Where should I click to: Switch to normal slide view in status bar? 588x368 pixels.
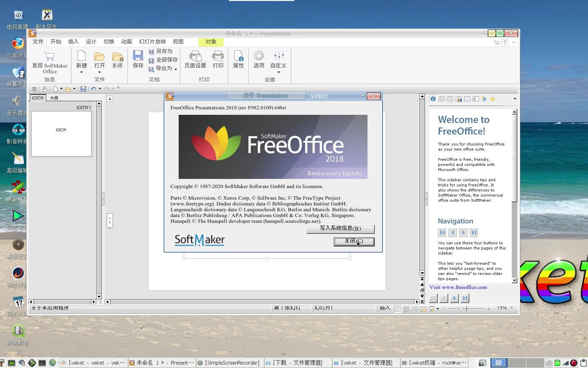tap(397, 309)
